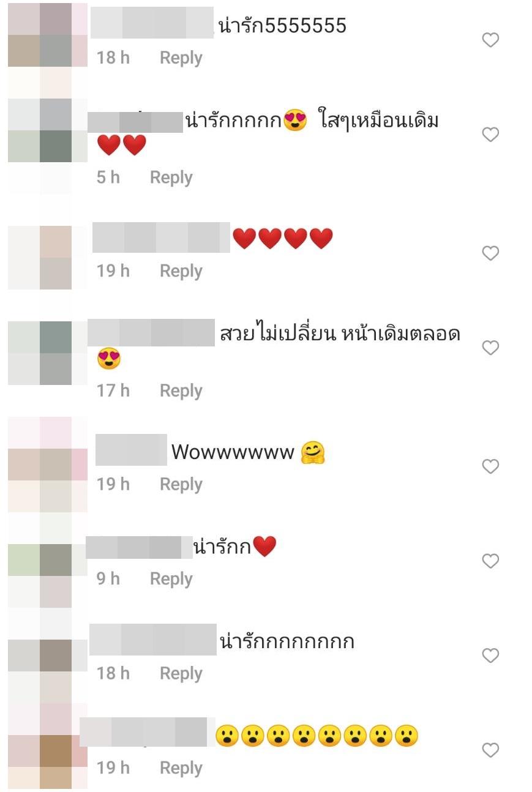Image resolution: width=532 pixels, height=792 pixels.
Task: Open profile picture of Wowwwwwww commenter
Action: coord(48,465)
